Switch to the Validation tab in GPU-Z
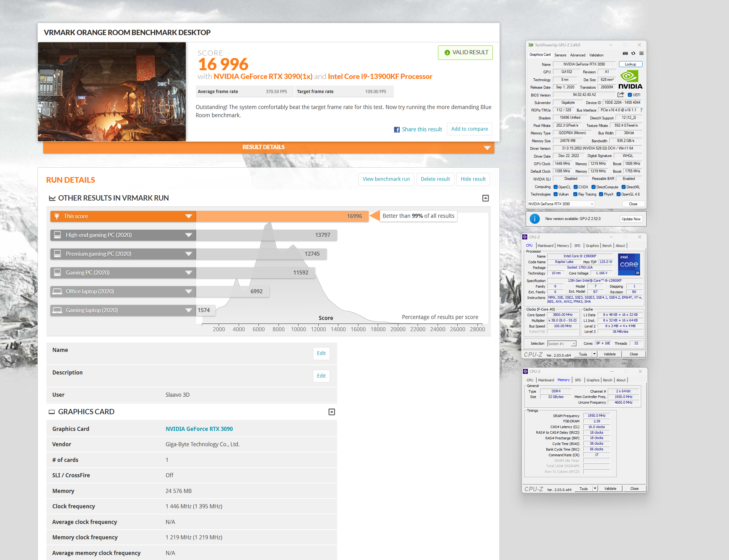 click(596, 55)
